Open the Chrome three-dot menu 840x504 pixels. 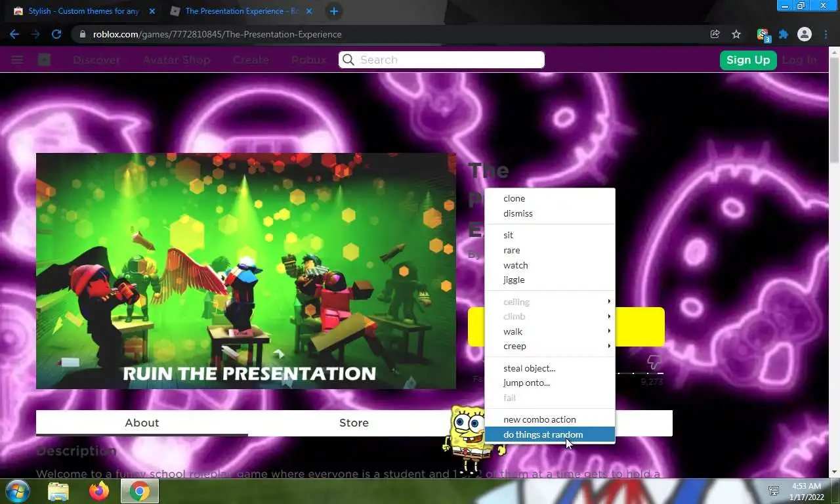point(826,34)
